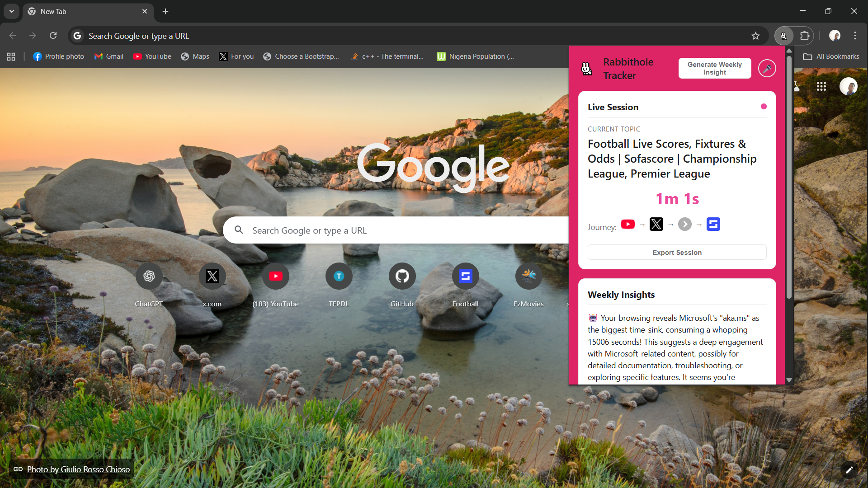Select the New Tab tab
This screenshot has height=488, width=868.
click(86, 11)
